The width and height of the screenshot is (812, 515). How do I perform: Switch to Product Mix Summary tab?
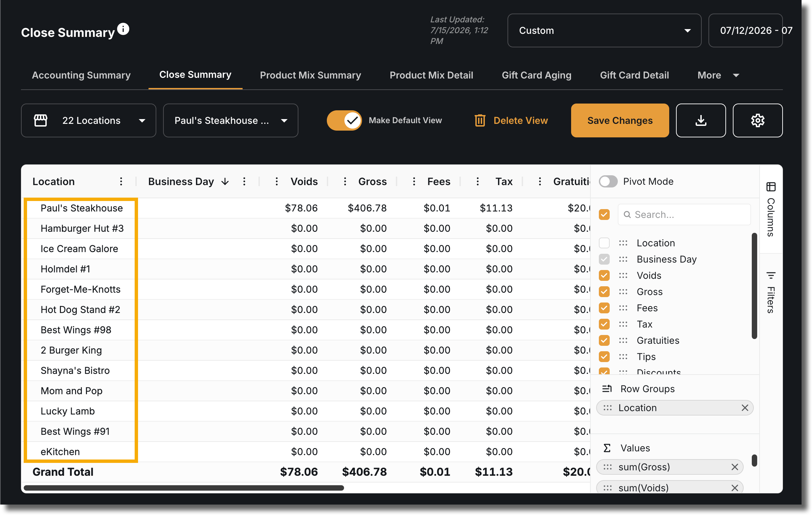310,75
